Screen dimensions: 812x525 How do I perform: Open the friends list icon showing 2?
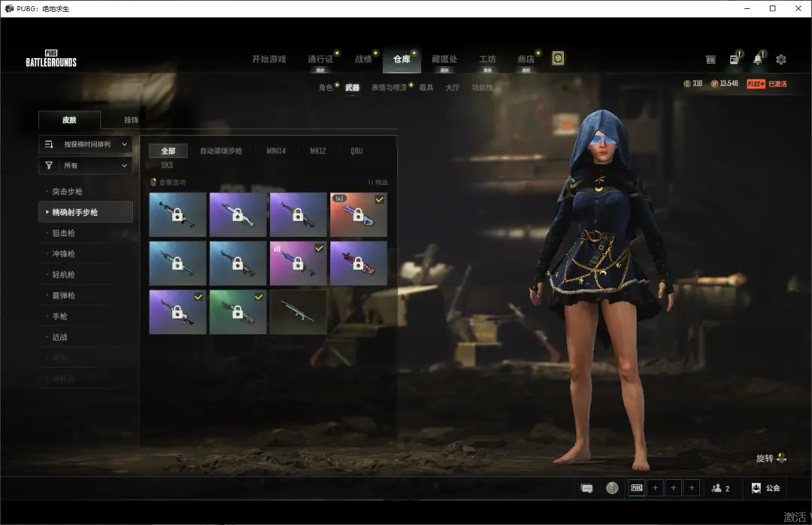click(x=720, y=488)
